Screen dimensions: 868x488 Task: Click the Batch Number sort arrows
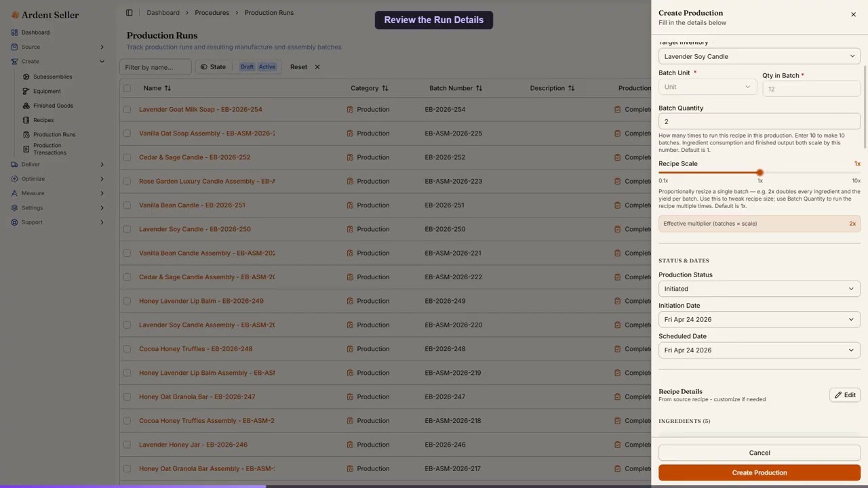point(479,88)
